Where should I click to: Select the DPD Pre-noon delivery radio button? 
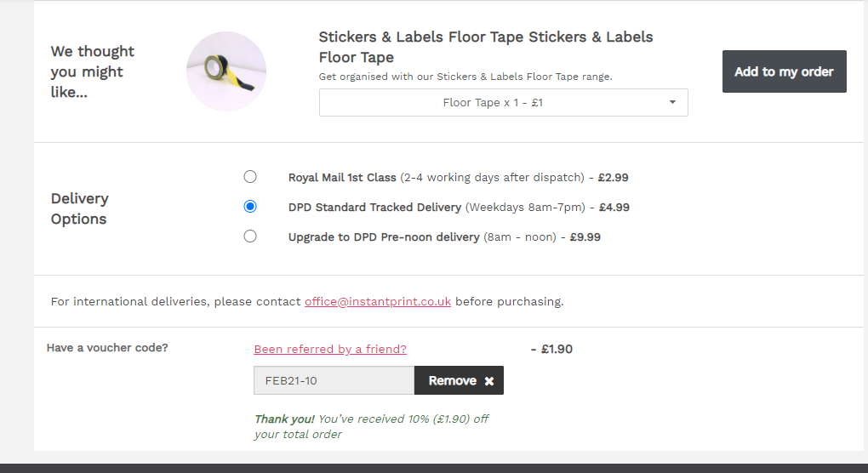point(250,236)
